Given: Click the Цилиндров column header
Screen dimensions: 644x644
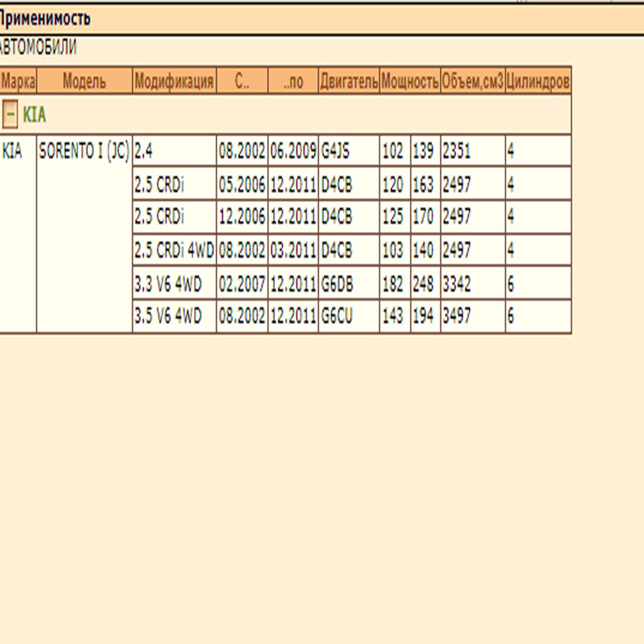Looking at the screenshot, I should [x=538, y=81].
